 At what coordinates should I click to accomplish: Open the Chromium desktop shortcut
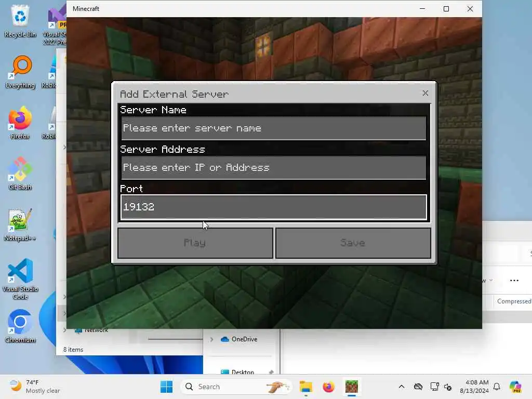pos(20,326)
